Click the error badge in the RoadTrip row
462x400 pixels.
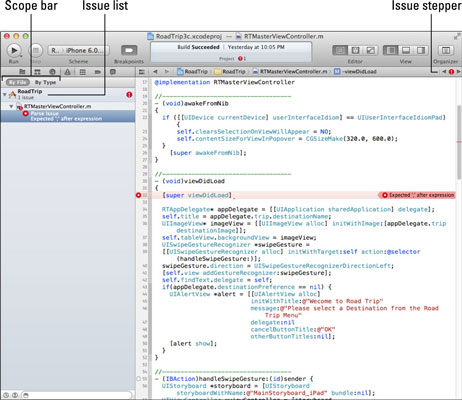point(129,95)
